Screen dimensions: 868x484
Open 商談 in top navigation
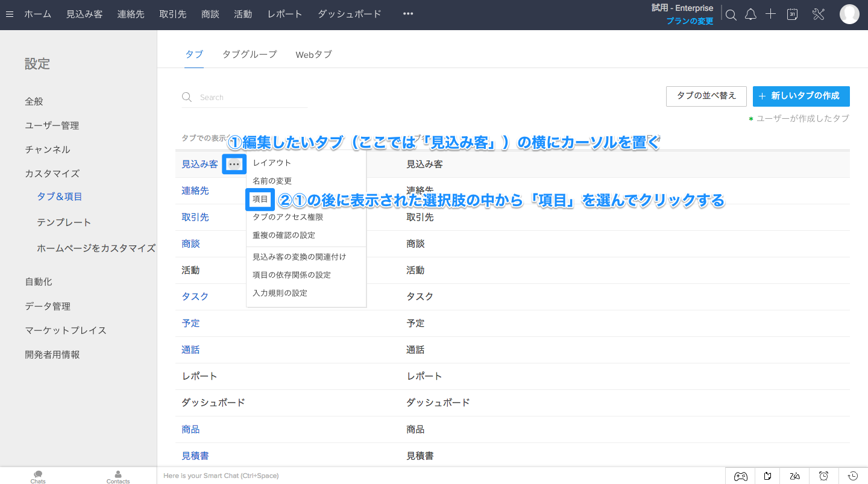click(210, 14)
